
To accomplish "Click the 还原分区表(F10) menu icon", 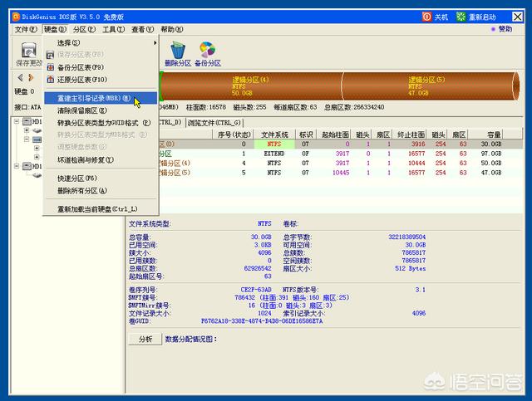I will point(51,80).
